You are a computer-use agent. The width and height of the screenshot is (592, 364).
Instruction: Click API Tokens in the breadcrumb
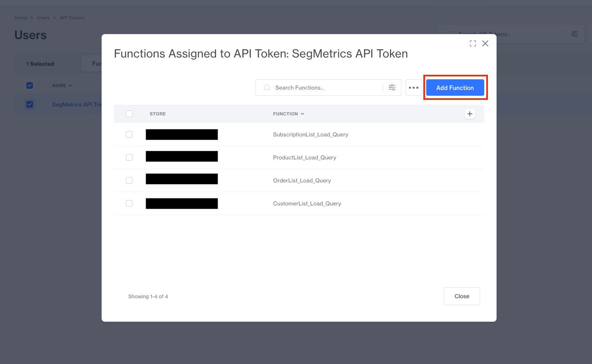(72, 18)
